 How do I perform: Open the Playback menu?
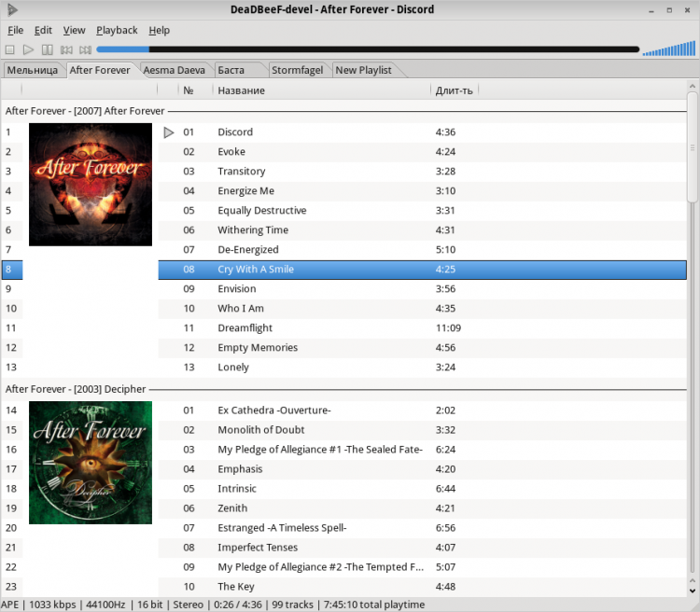click(117, 31)
